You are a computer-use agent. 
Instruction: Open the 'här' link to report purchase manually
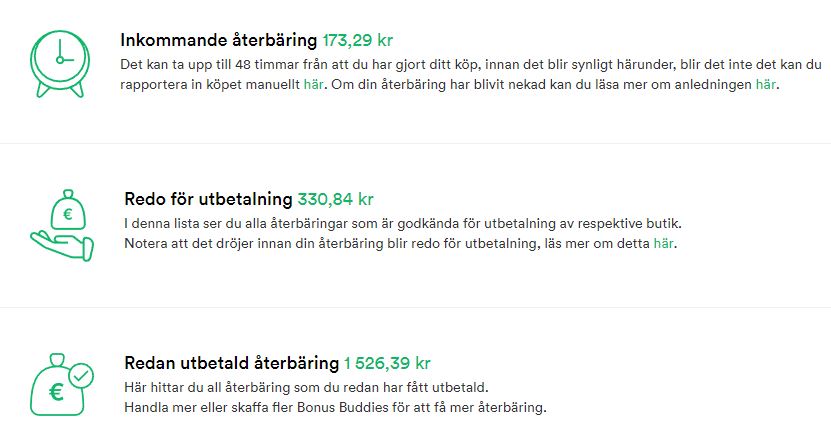pyautogui.click(x=313, y=85)
